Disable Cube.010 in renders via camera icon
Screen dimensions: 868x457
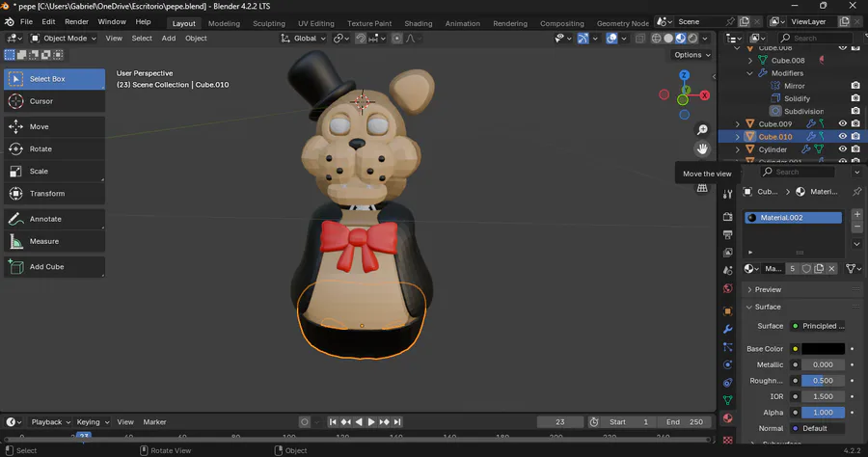point(855,136)
